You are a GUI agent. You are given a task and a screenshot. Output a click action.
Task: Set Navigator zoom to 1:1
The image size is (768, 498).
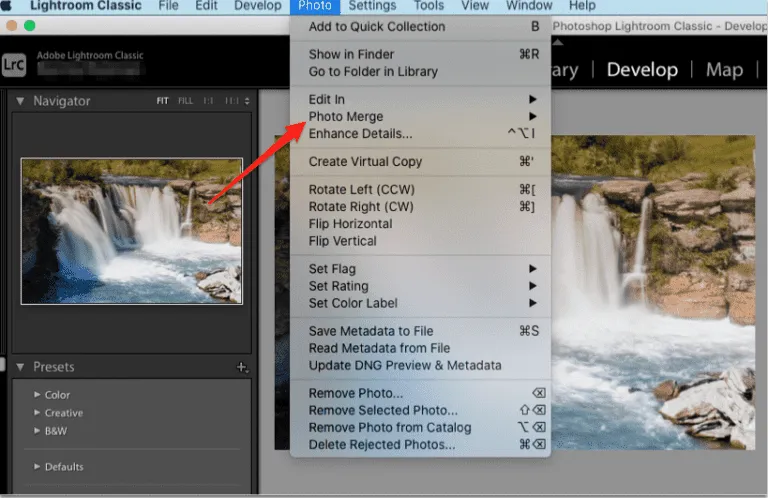pos(208,101)
